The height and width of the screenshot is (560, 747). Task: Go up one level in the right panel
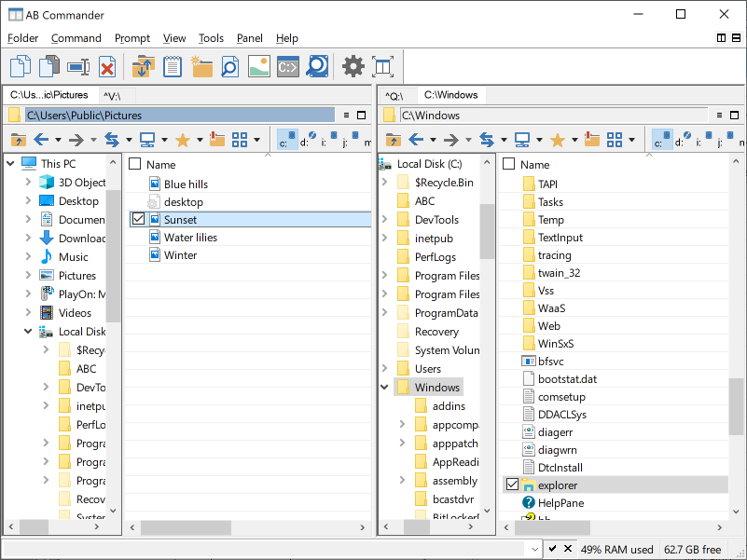(393, 140)
